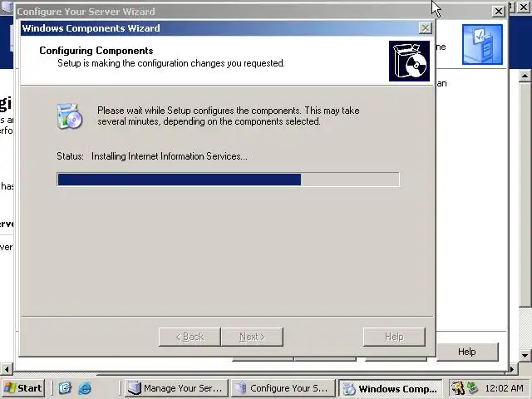The width and height of the screenshot is (532, 399).
Task: Click the Next button in the Components Wizard
Action: [252, 337]
